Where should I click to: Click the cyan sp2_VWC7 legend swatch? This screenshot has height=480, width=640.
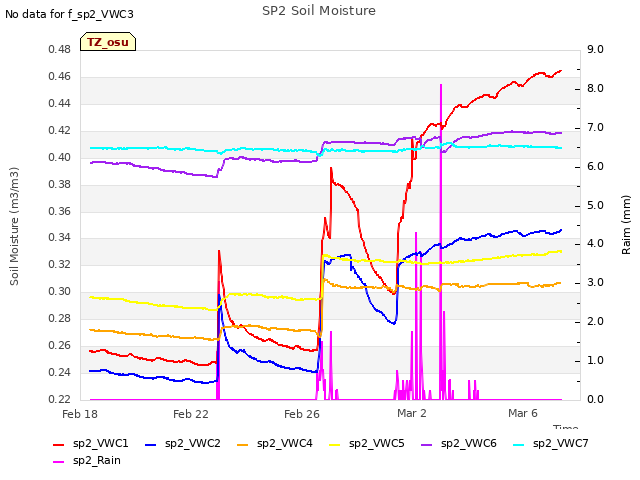(x=519, y=445)
